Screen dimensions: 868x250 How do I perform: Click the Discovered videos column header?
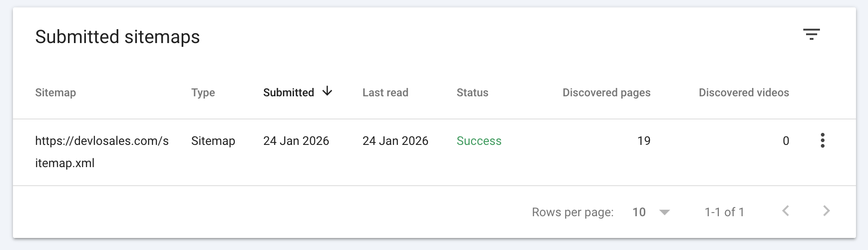743,93
